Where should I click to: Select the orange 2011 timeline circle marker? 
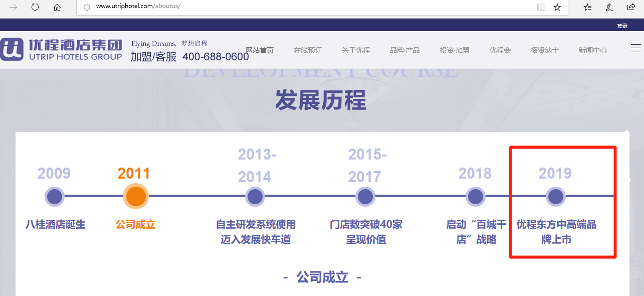pyautogui.click(x=136, y=196)
